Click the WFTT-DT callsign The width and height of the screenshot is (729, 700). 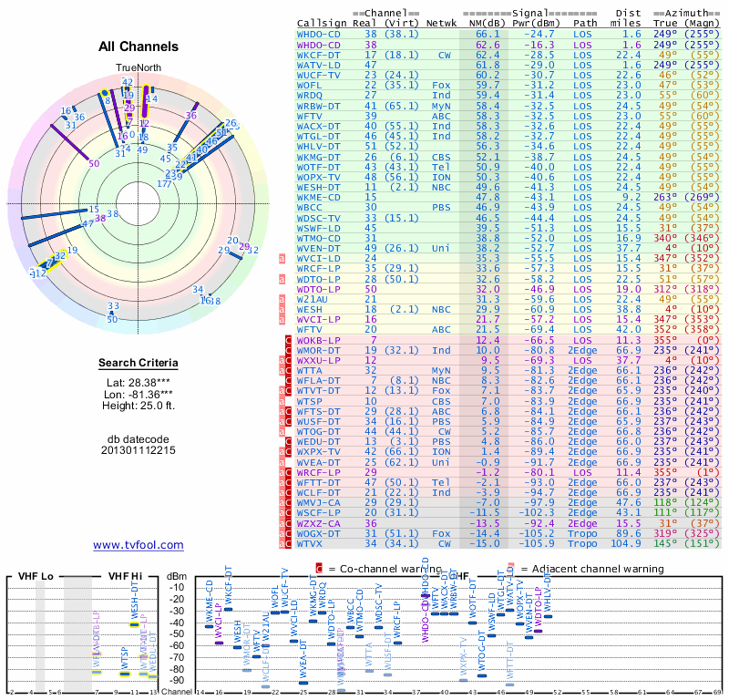point(318,482)
